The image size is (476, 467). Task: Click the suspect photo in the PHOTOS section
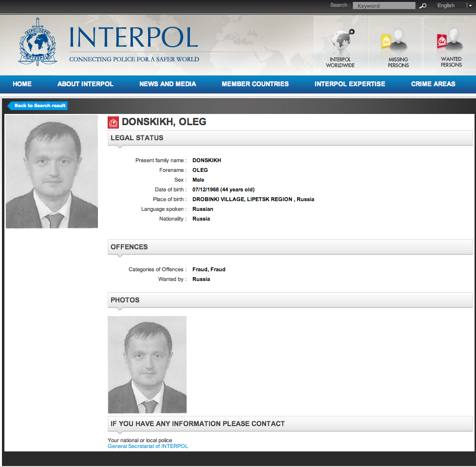(147, 364)
